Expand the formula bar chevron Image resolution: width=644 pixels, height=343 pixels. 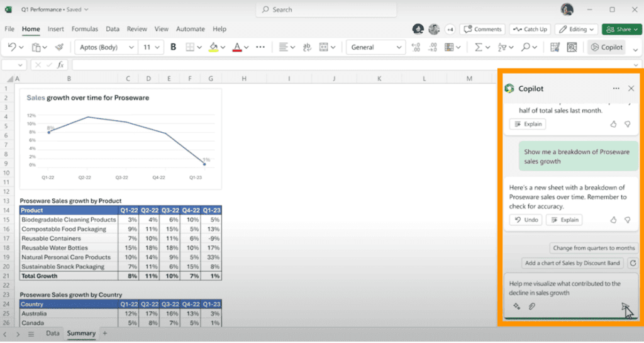(636, 65)
